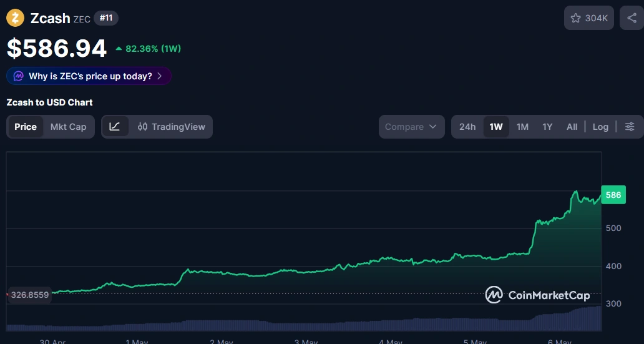
Task: Click the #11 rank badge
Action: click(x=106, y=18)
